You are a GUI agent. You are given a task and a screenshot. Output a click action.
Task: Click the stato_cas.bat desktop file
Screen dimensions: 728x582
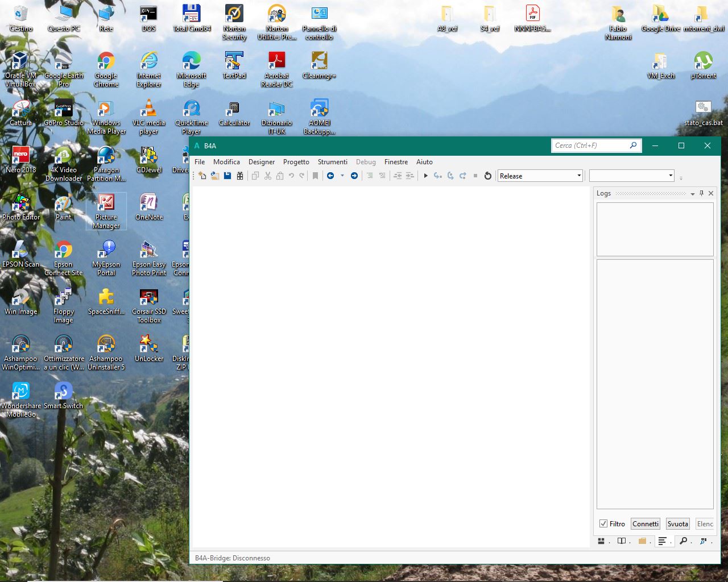[x=704, y=113]
